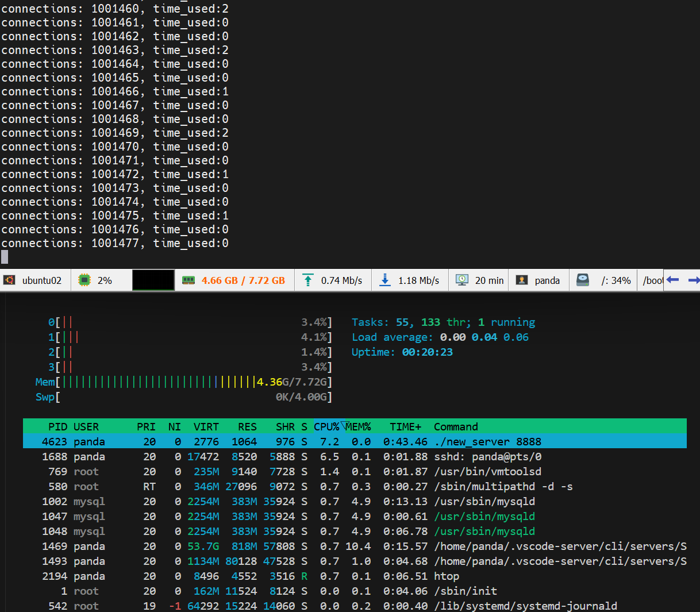Click the CPU 0 usage meter bar
700x612 pixels.
pyautogui.click(x=190, y=322)
